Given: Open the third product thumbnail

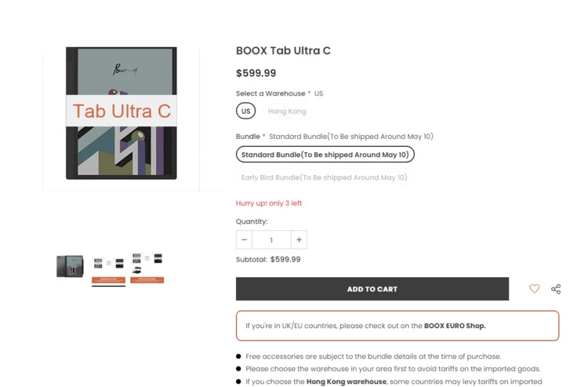Looking at the screenshot, I should point(147,268).
